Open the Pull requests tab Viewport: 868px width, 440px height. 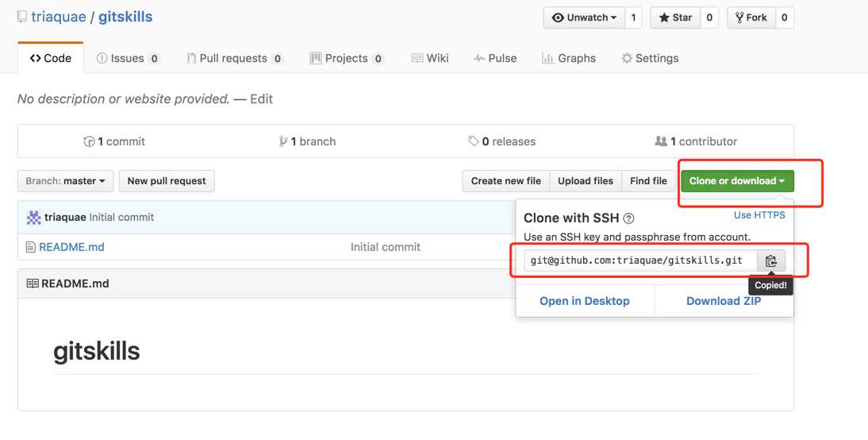coord(234,58)
